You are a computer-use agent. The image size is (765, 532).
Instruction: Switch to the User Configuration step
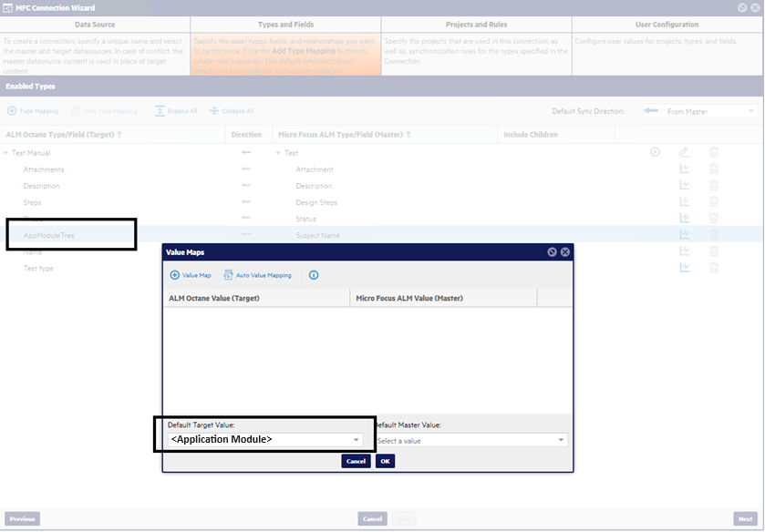click(667, 25)
